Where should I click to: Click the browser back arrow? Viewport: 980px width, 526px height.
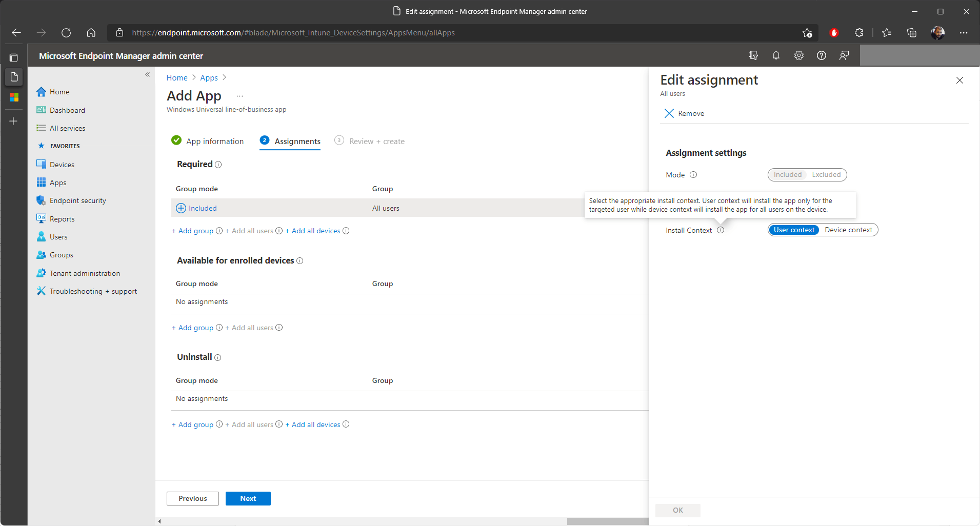pyautogui.click(x=16, y=33)
